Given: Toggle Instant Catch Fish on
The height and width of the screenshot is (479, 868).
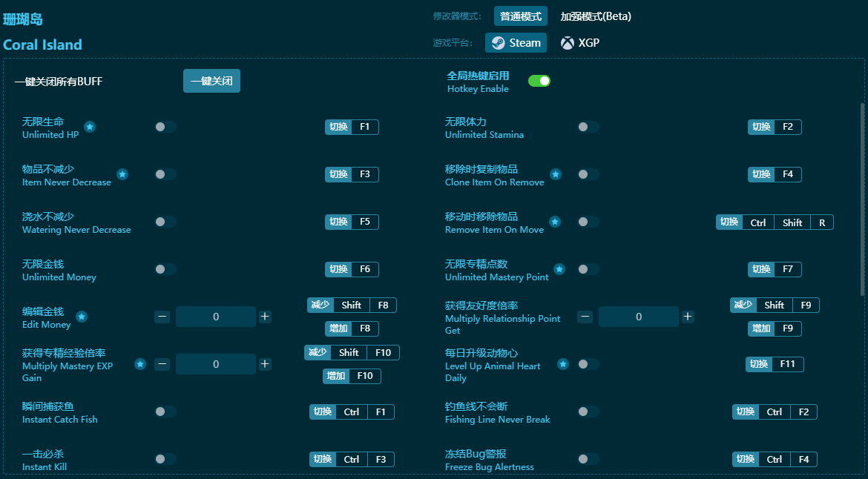Looking at the screenshot, I should tap(165, 412).
